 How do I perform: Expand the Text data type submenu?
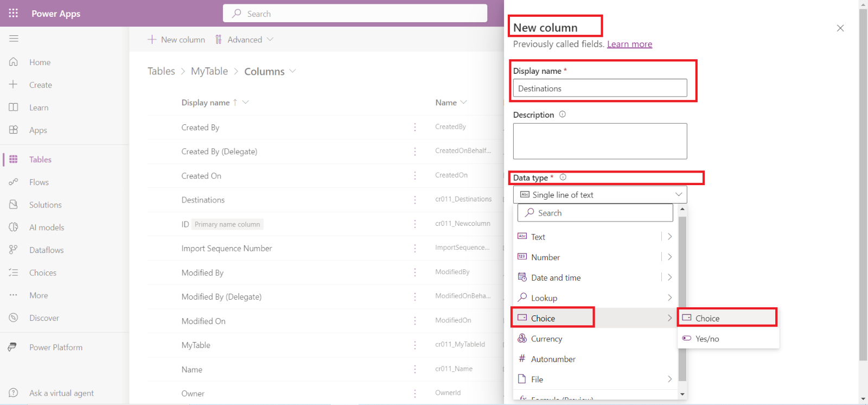[670, 237]
